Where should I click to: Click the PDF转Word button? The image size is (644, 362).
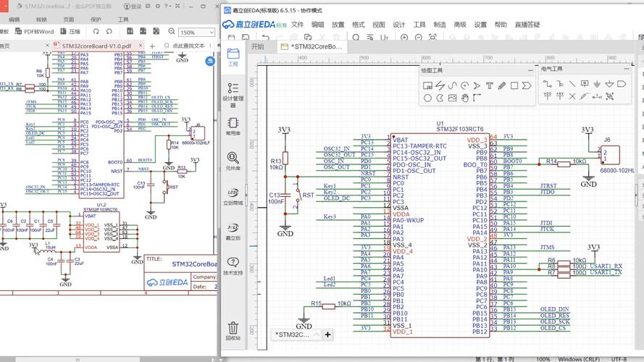point(35,31)
